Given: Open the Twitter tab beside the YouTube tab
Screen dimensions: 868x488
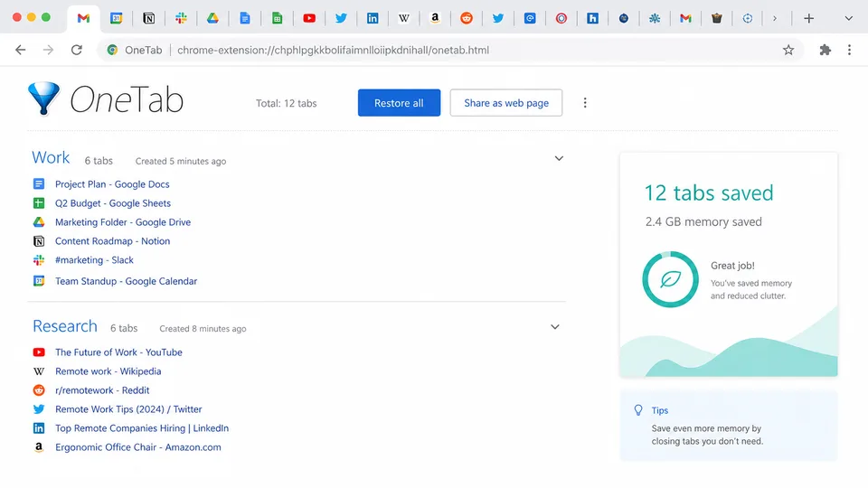Looking at the screenshot, I should (341, 18).
